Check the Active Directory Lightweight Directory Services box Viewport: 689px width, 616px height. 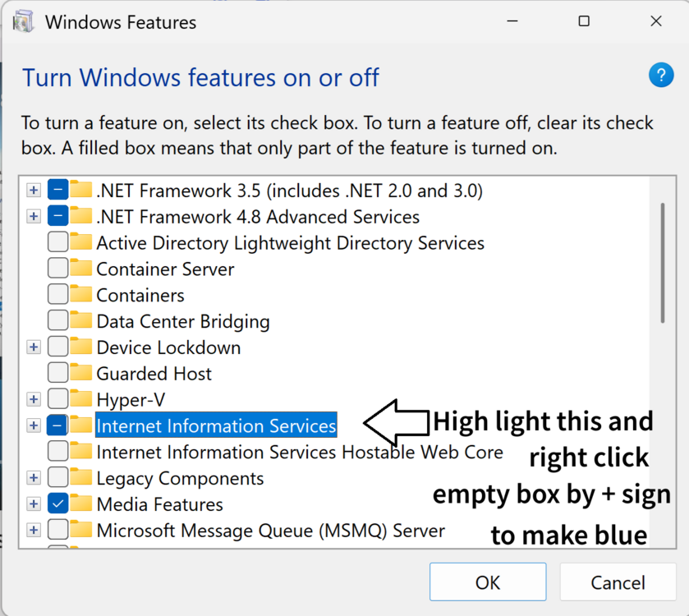coord(57,242)
